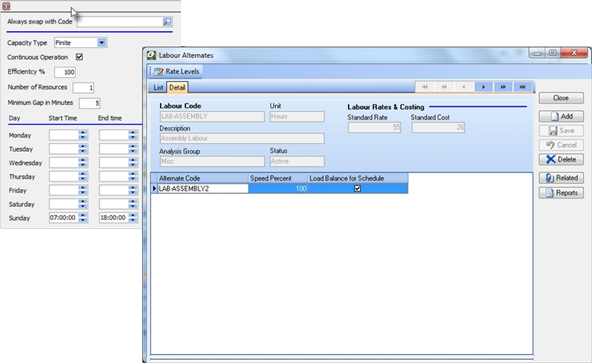Screen dimensions: 592x364
Task: Click the Add button
Action: click(x=561, y=116)
